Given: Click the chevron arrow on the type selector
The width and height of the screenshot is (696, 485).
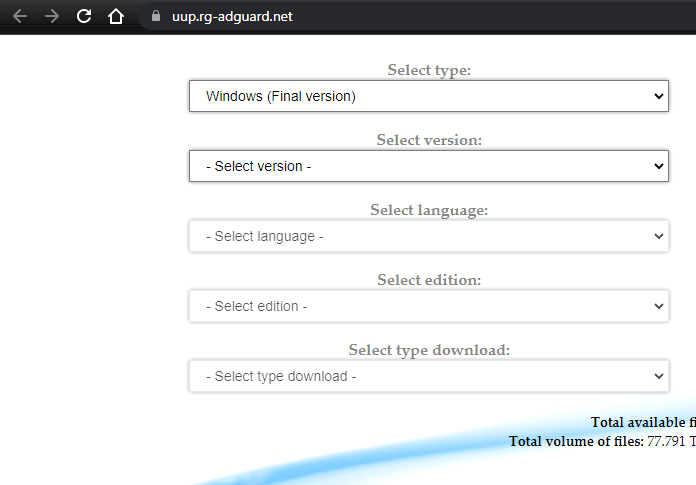Looking at the screenshot, I should (658, 96).
